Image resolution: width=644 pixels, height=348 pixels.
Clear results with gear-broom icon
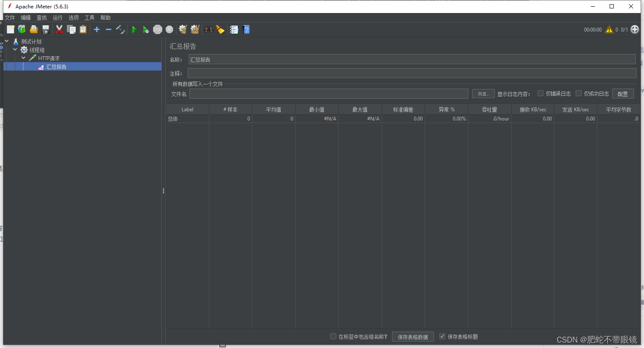click(x=183, y=29)
